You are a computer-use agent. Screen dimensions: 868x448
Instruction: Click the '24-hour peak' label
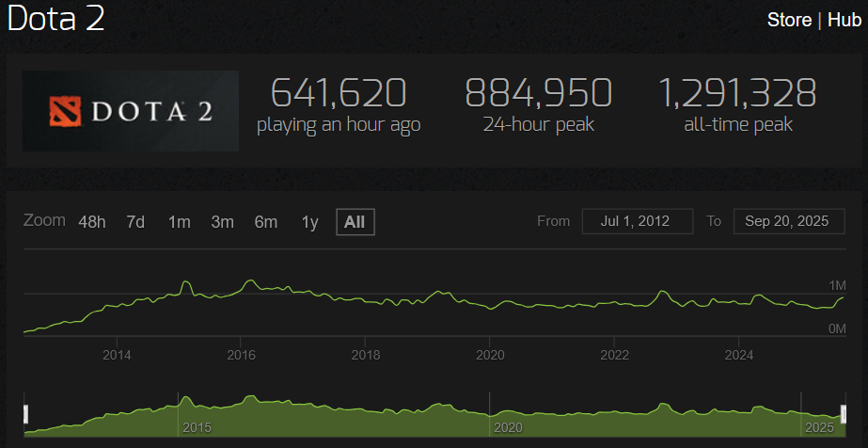(538, 125)
